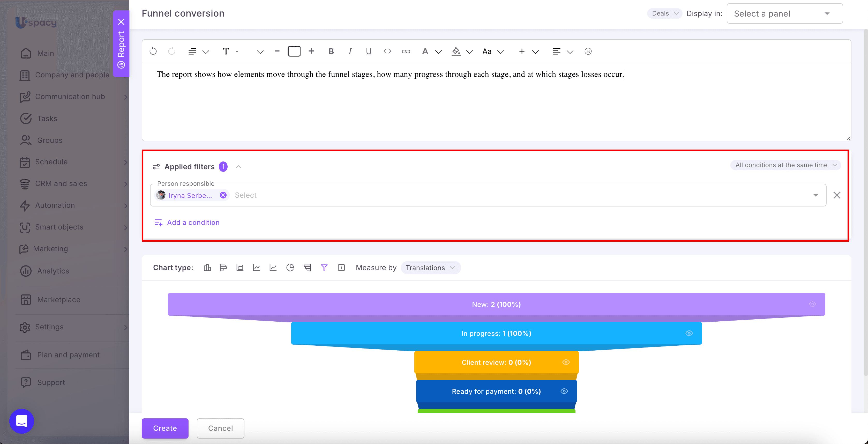Click Add a condition link
Viewport: 868px width, 444px height.
187,223
